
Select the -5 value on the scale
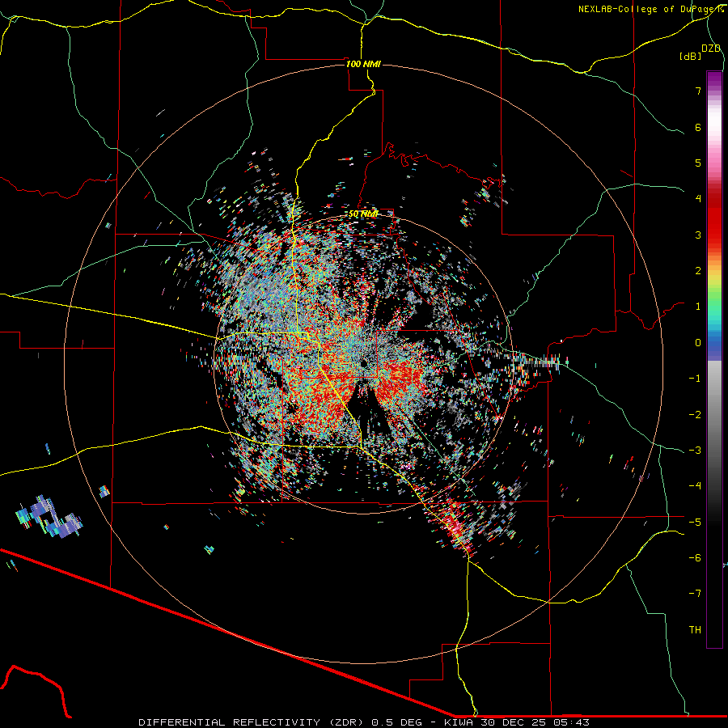click(x=695, y=523)
